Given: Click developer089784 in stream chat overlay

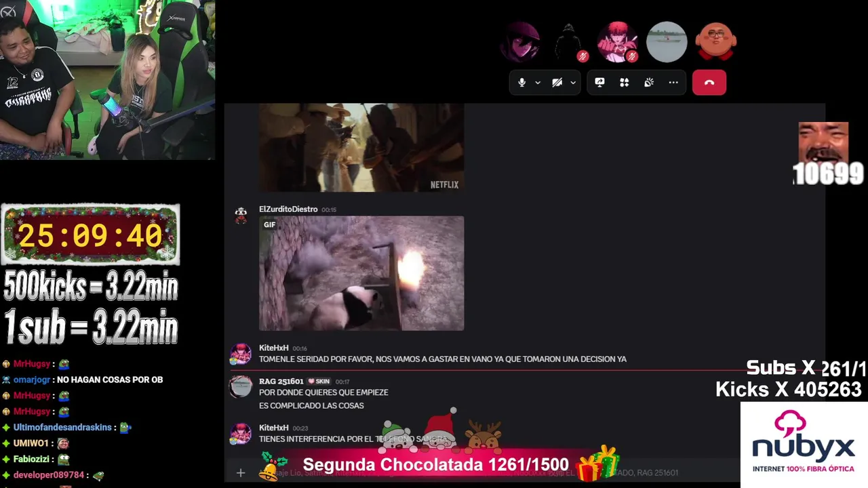Looking at the screenshot, I should pyautogui.click(x=49, y=475).
